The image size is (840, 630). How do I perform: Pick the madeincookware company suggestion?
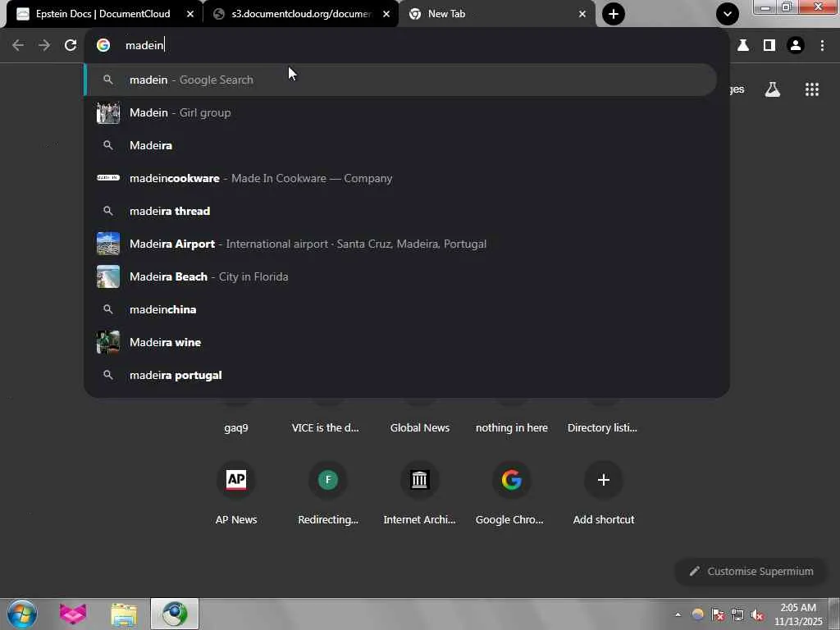(x=400, y=178)
